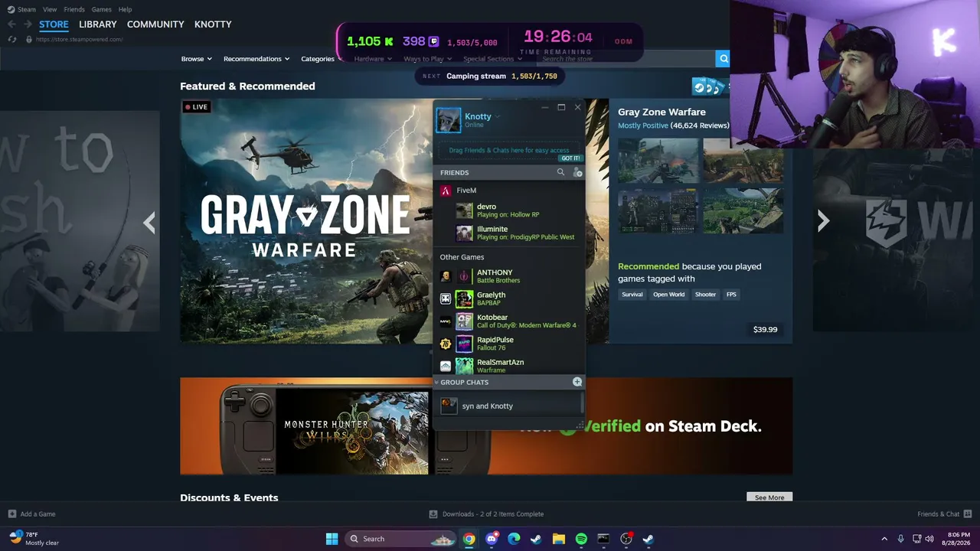
Task: Expand the Browse dropdown menu
Action: [x=197, y=59]
